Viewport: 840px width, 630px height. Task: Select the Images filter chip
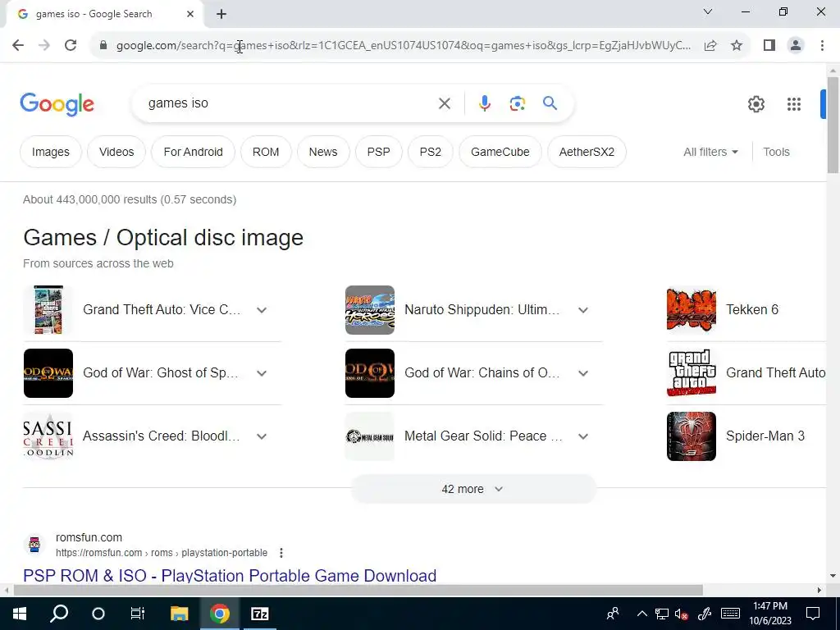(51, 152)
